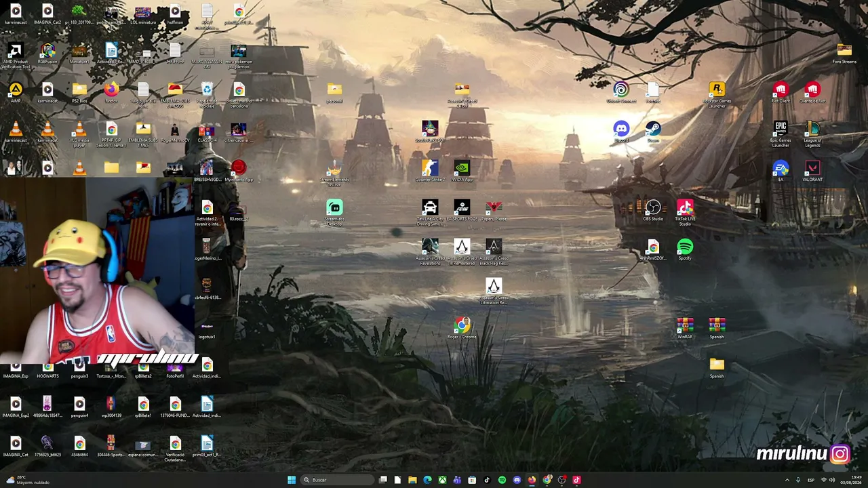Open the taskbar volume control
Viewport: 868px width, 488px height.
(832, 480)
